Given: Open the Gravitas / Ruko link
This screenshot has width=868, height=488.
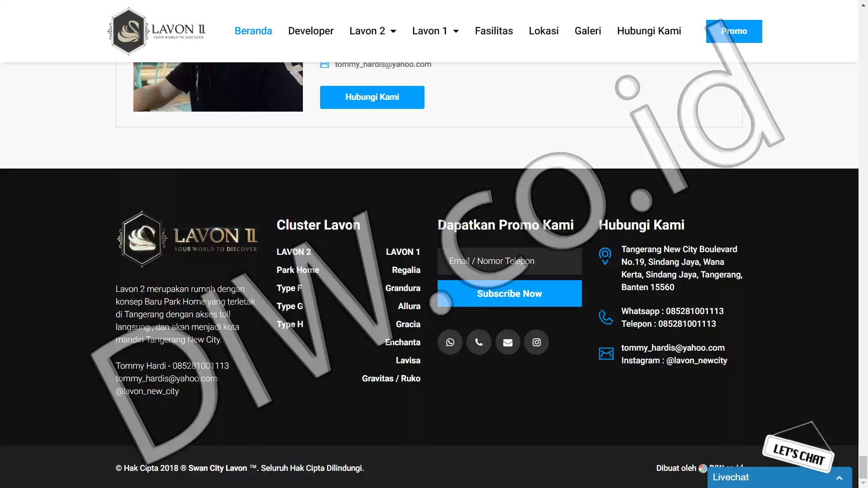Looking at the screenshot, I should [x=391, y=378].
